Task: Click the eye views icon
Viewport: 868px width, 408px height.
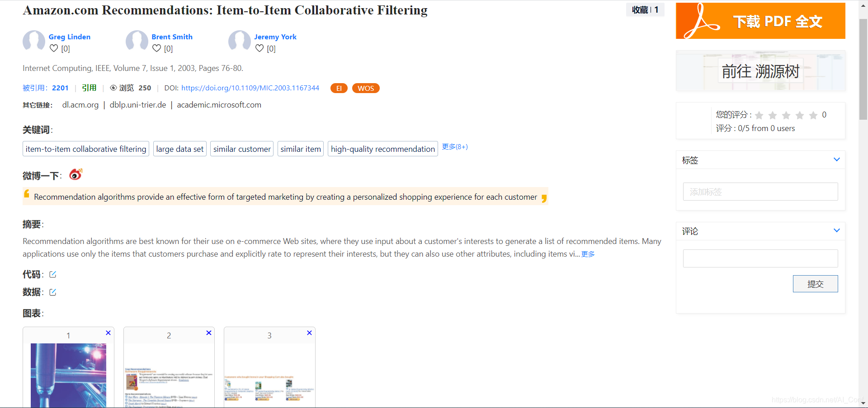Action: point(113,88)
